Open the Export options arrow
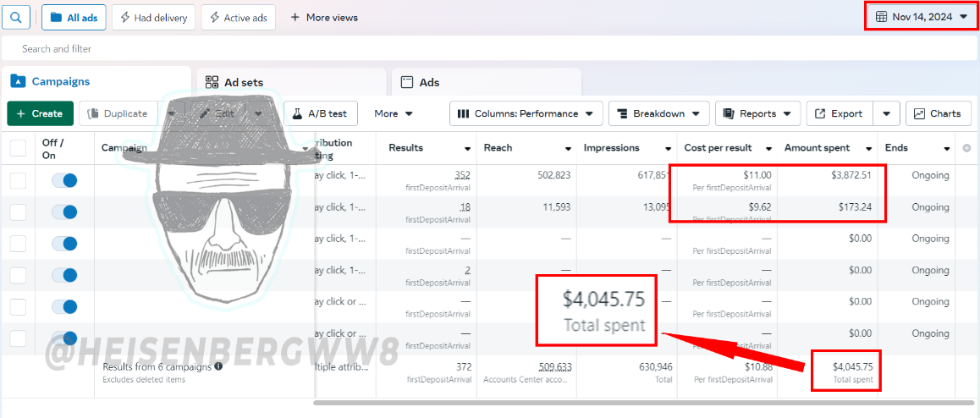This screenshot has width=980, height=418. (887, 113)
